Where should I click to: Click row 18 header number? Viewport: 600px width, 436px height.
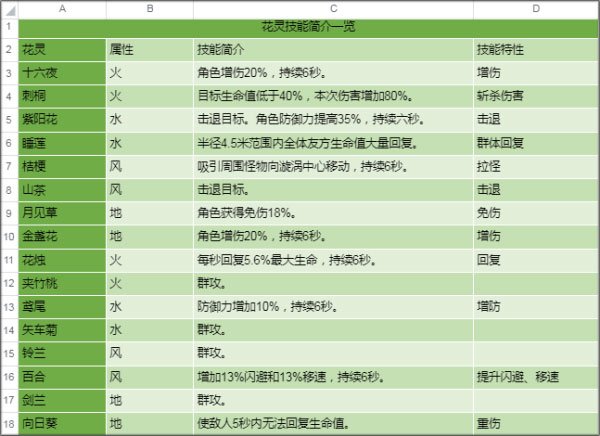click(x=8, y=424)
